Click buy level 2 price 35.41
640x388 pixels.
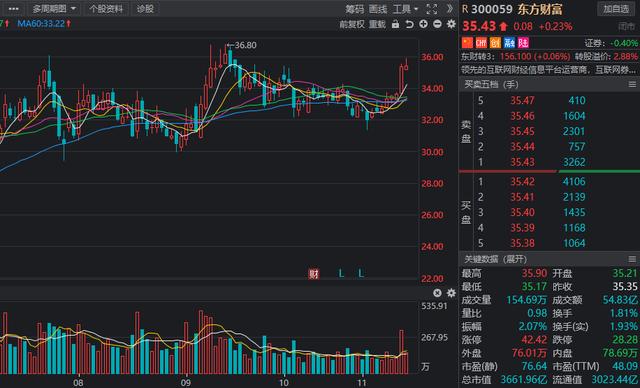click(522, 197)
